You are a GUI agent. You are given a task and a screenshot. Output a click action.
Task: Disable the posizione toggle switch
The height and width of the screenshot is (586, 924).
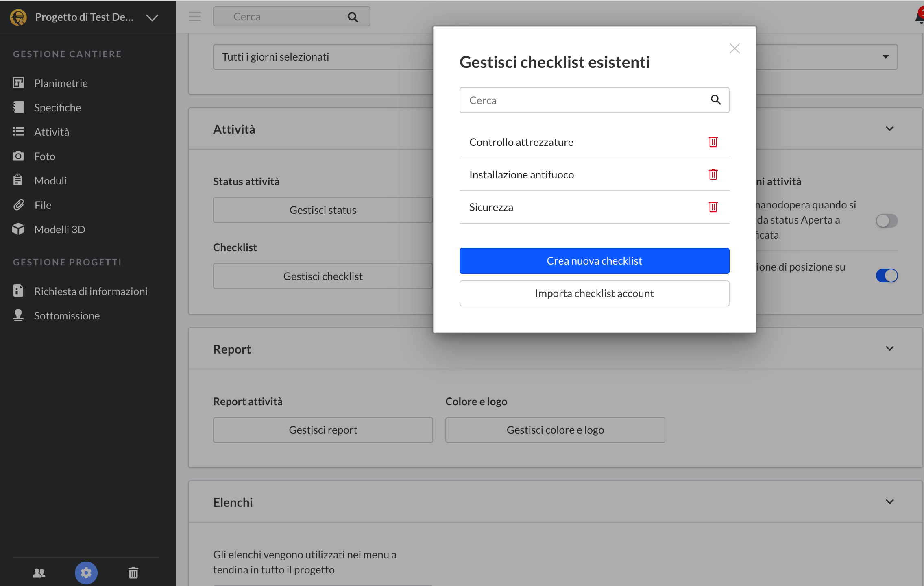887,276
